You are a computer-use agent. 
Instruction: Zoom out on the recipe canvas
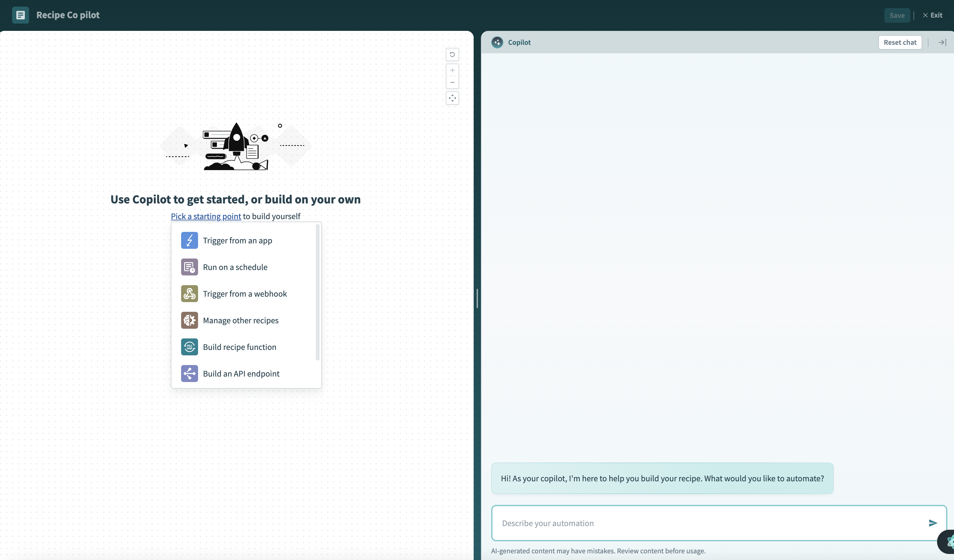452,82
